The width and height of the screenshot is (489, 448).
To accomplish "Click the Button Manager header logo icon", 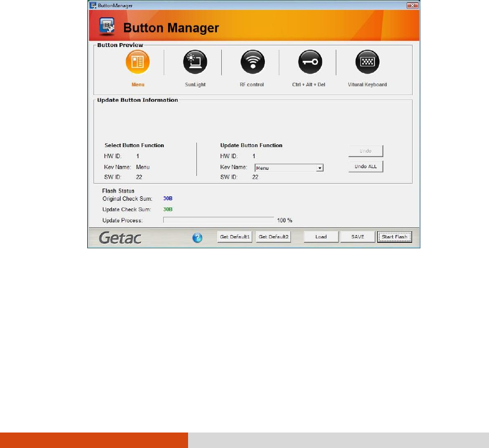I will click(107, 27).
